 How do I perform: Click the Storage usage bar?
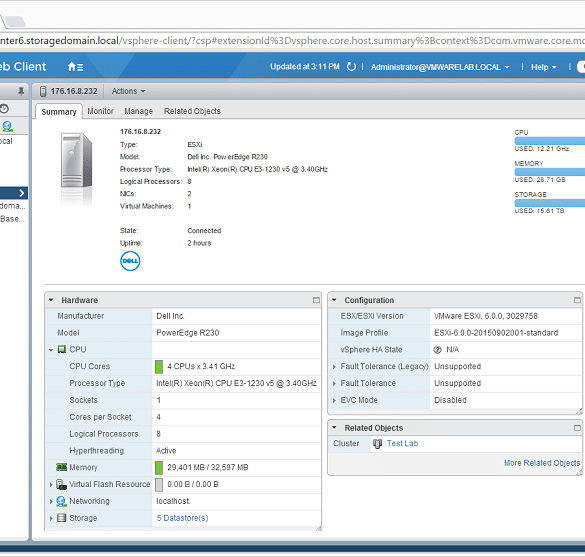[x=550, y=203]
